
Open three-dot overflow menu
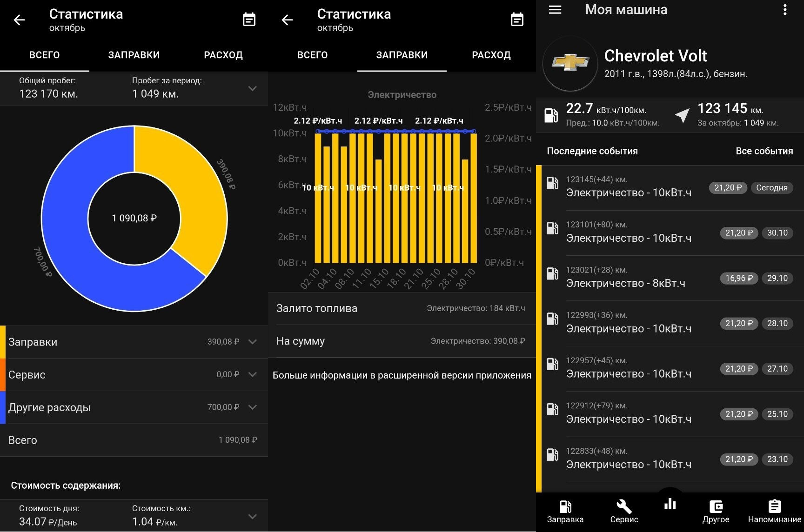pos(785,9)
